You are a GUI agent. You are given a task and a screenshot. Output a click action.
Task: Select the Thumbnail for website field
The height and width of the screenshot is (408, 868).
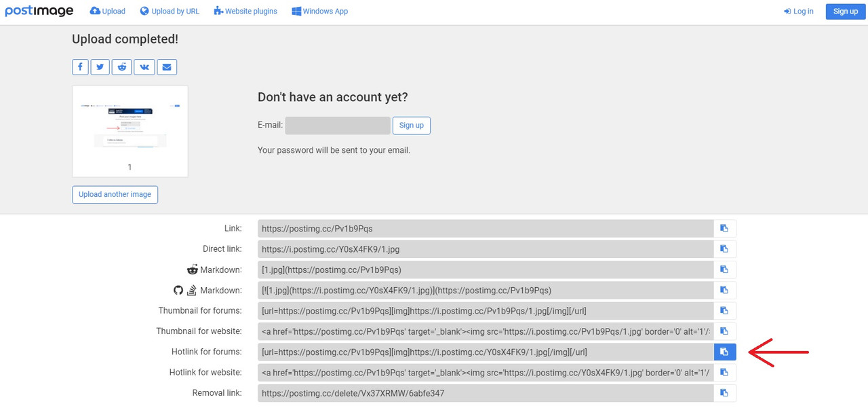coord(486,331)
